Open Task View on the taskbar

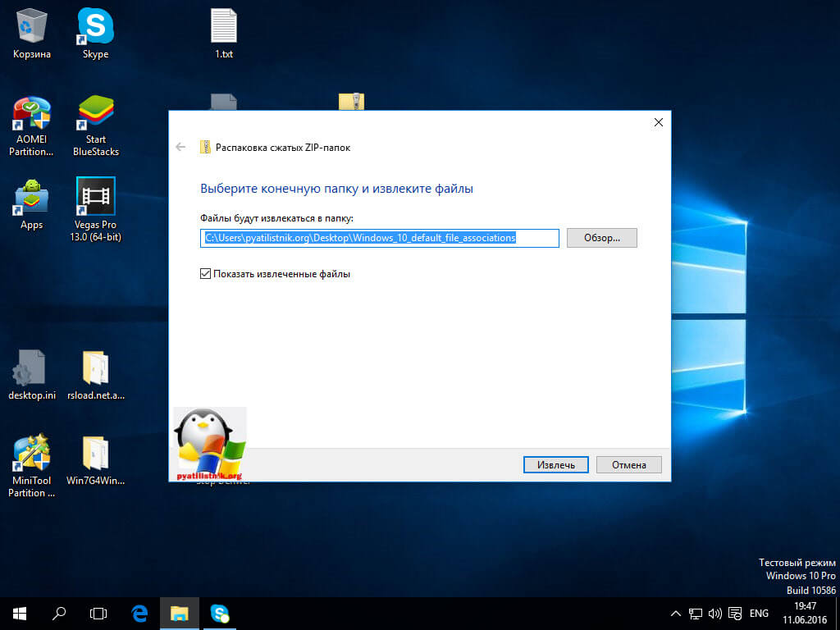(x=98, y=613)
